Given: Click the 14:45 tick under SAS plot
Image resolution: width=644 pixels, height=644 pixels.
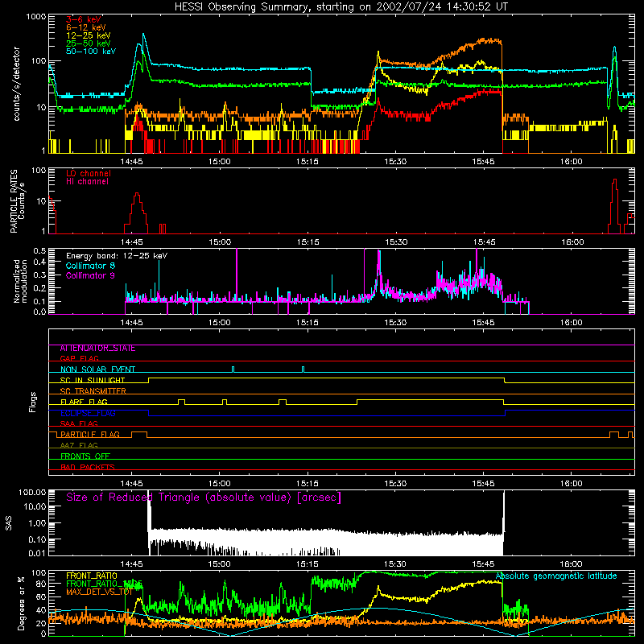Looking at the screenshot, I should click(131, 564).
